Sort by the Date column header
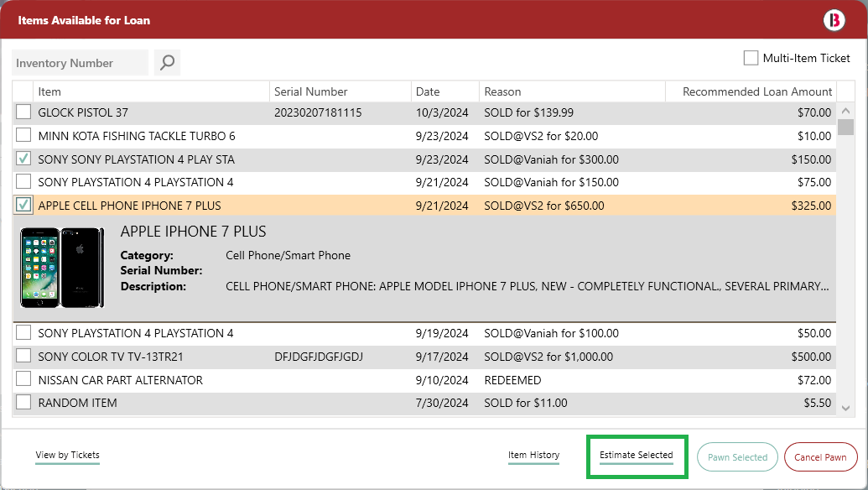Screen dimensions: 868x490 pos(445,91)
